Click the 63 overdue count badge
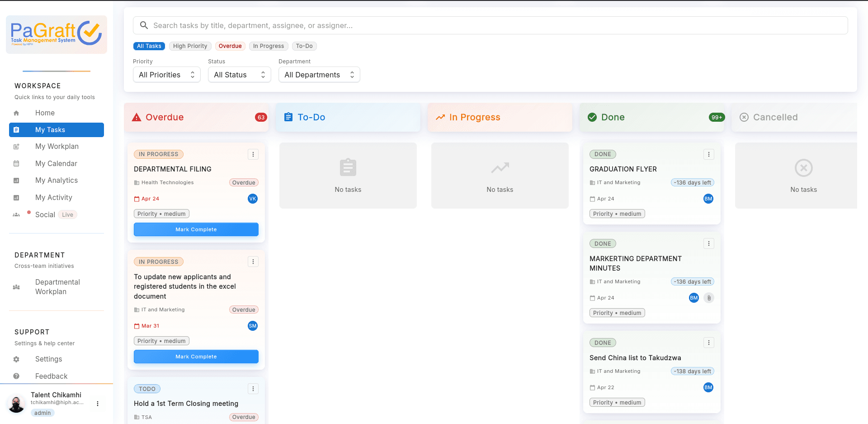868x424 pixels. [x=261, y=118]
